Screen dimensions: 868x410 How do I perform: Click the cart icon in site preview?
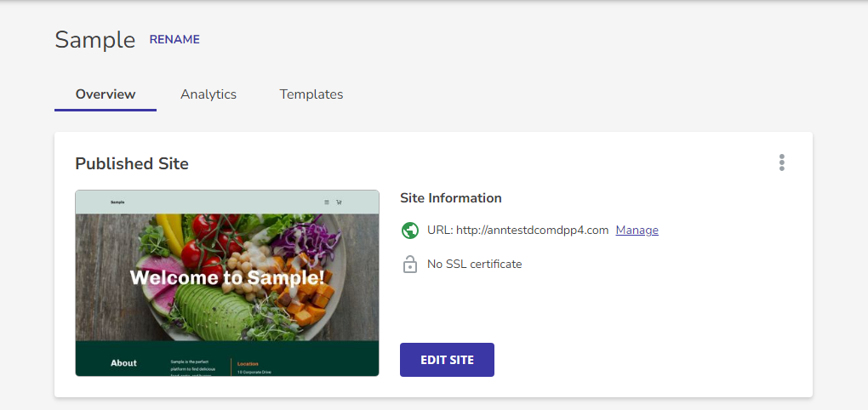(339, 202)
